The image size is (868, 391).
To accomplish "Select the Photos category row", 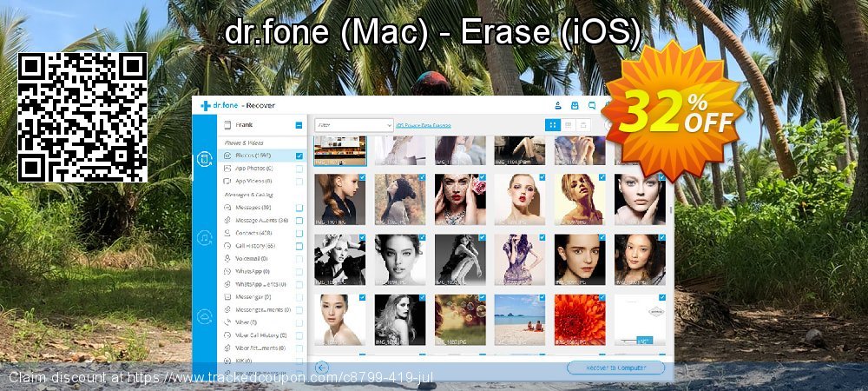I will [262, 156].
